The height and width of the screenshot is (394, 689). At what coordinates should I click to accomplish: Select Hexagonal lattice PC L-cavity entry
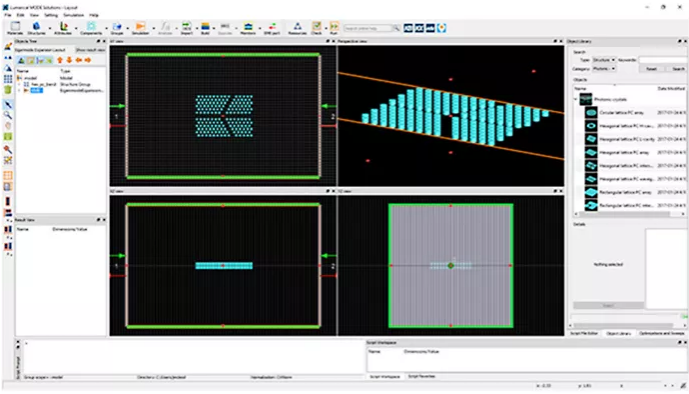click(x=627, y=139)
